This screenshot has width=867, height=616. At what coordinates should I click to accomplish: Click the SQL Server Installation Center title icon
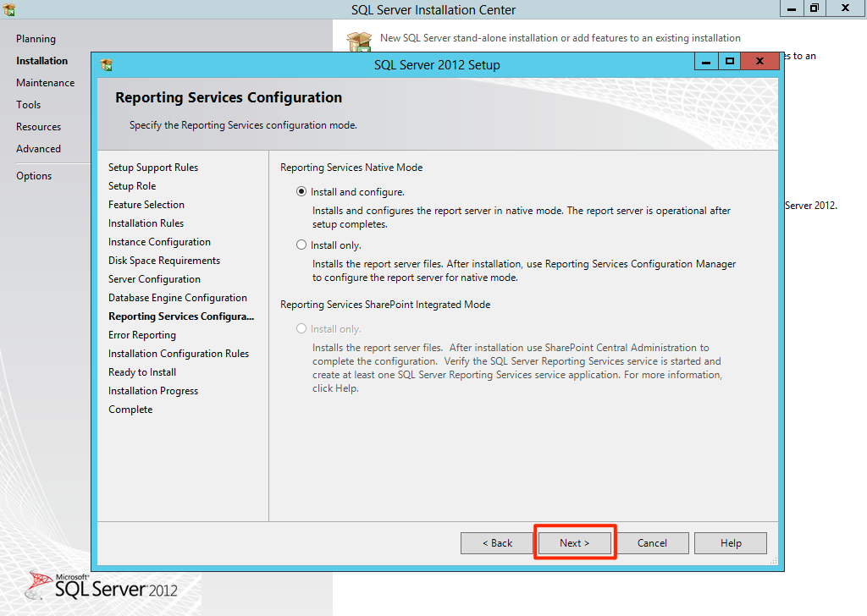(x=8, y=9)
